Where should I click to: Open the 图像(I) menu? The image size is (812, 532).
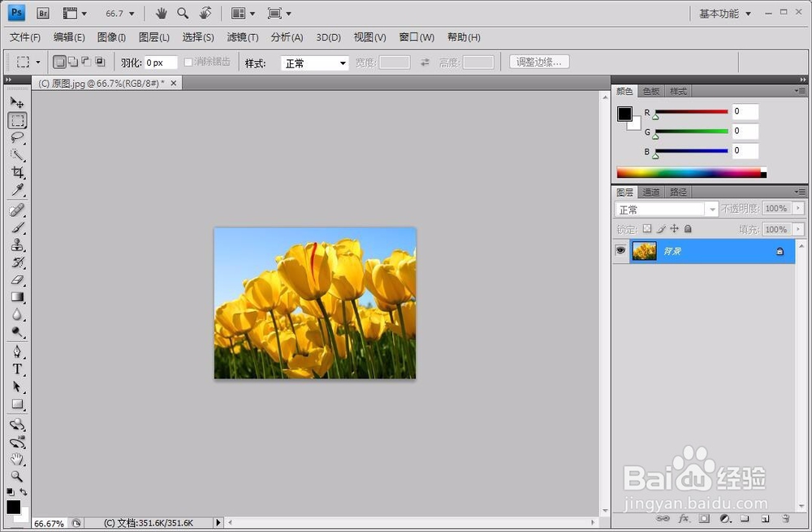coord(111,37)
